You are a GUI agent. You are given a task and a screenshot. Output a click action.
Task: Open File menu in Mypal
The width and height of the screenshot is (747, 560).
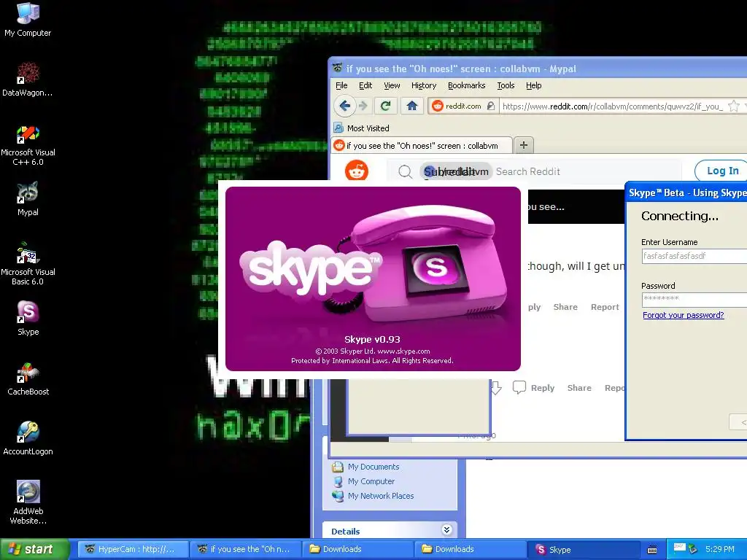[x=341, y=85]
